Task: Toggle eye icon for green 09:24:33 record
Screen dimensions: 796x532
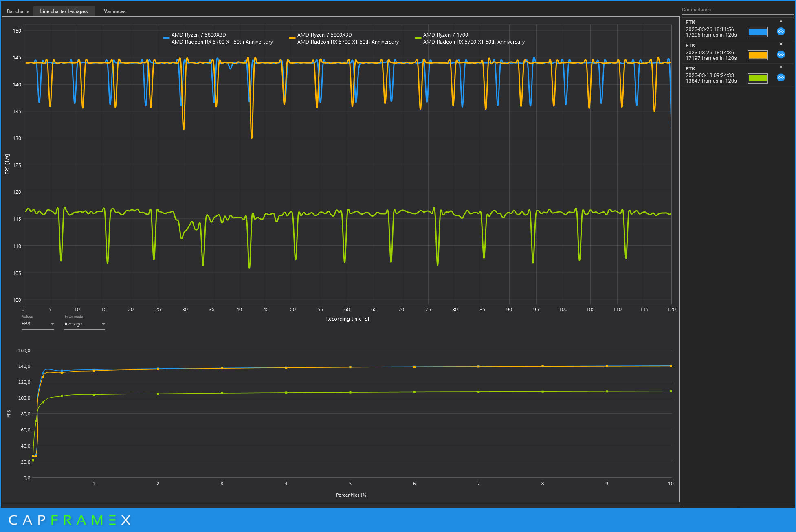Action: click(781, 78)
